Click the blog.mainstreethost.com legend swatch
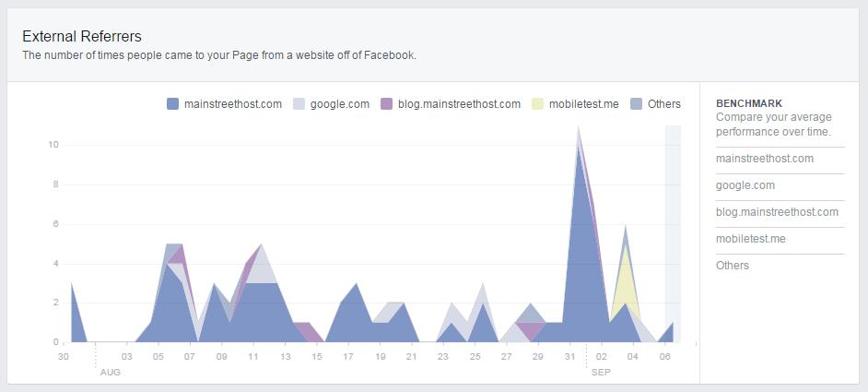 click(386, 104)
